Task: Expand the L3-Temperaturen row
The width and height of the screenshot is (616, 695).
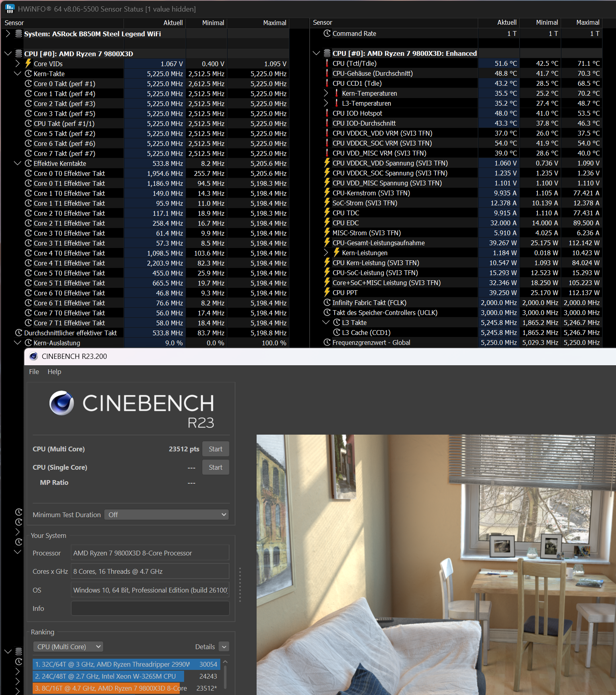Action: click(x=326, y=103)
